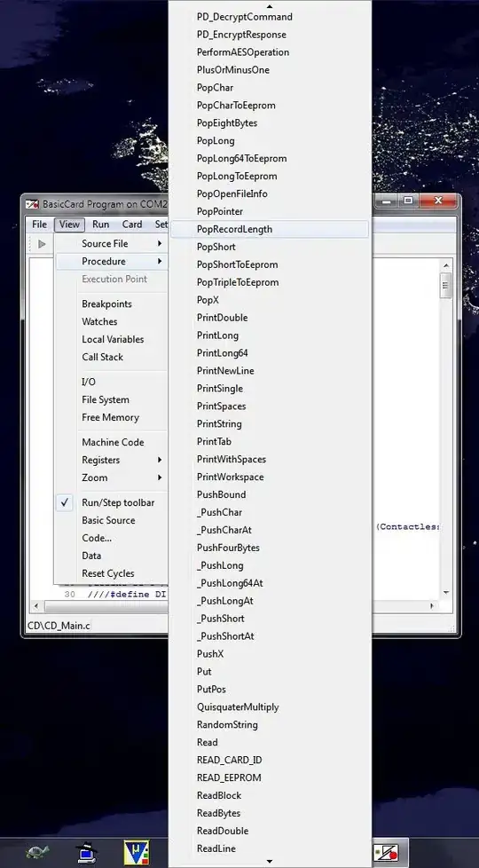Select PopTripleToEeprom procedure
The image size is (479, 868).
pyautogui.click(x=270, y=282)
